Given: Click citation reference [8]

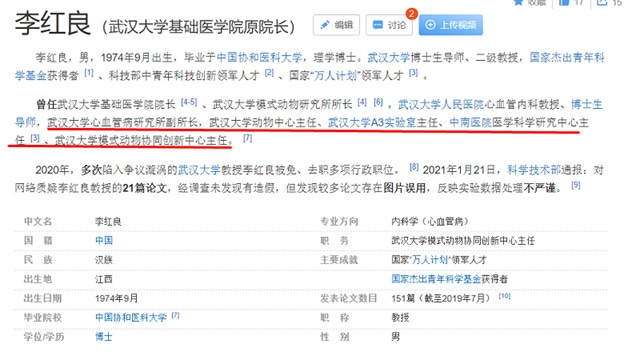Looking at the screenshot, I should pos(414,167).
